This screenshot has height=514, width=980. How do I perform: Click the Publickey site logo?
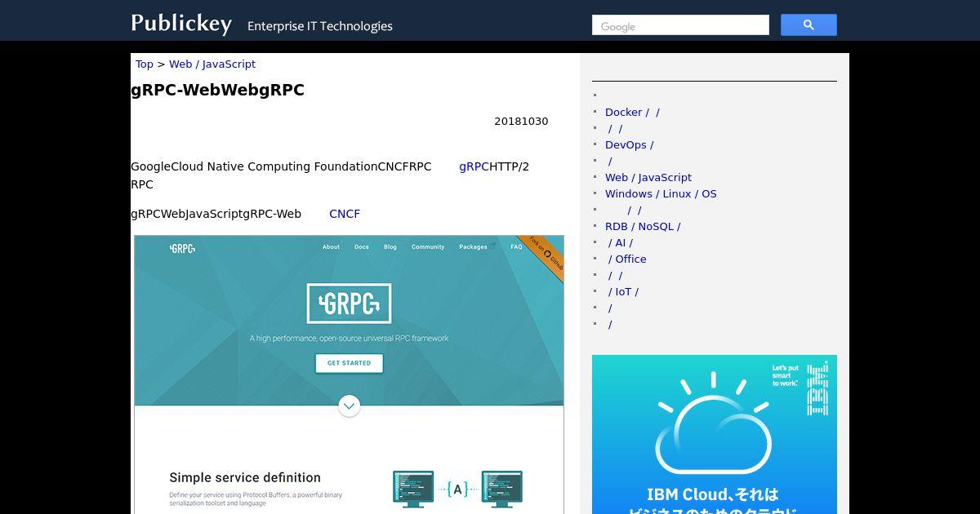click(181, 24)
